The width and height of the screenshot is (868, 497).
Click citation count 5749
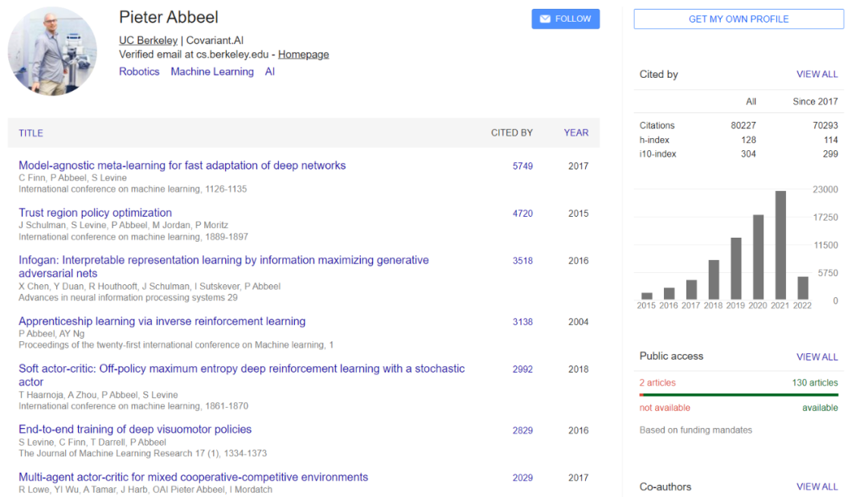[x=522, y=166]
